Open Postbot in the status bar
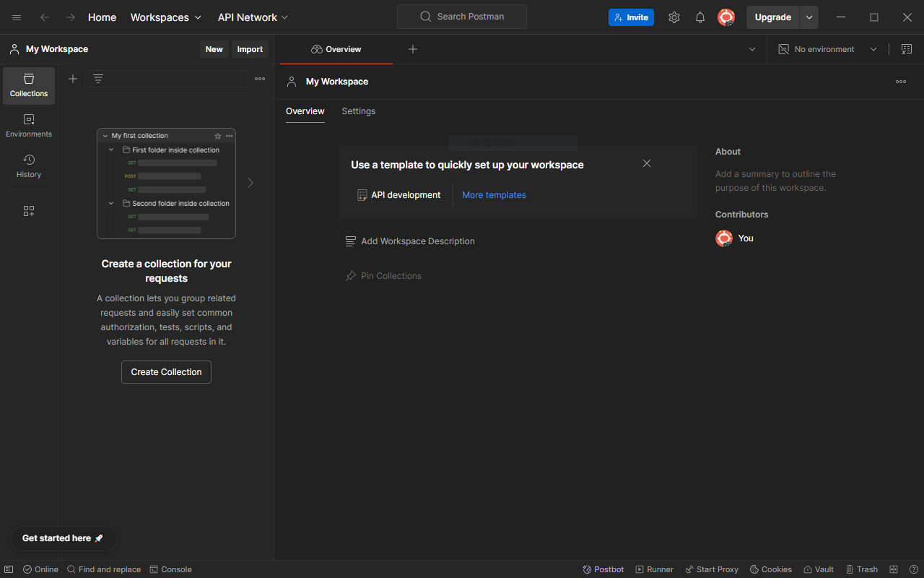This screenshot has height=578, width=924. (603, 569)
